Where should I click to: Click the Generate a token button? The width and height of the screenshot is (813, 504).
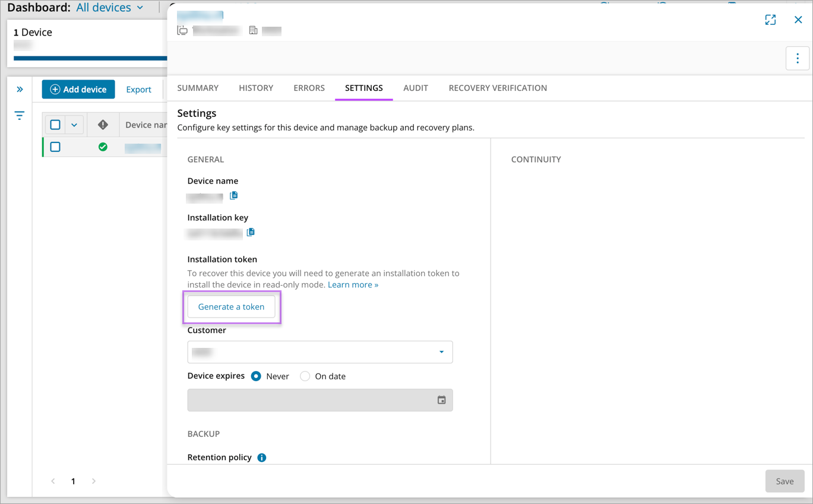231,307
